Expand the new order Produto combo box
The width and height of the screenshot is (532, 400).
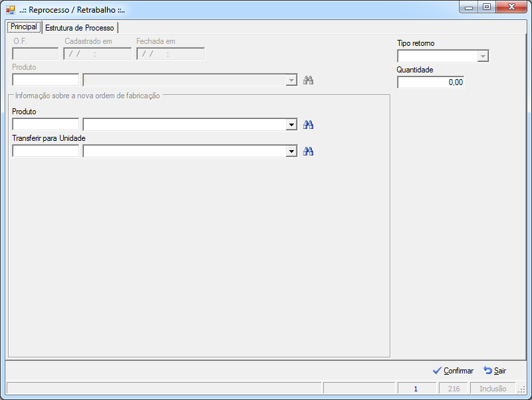[291, 125]
